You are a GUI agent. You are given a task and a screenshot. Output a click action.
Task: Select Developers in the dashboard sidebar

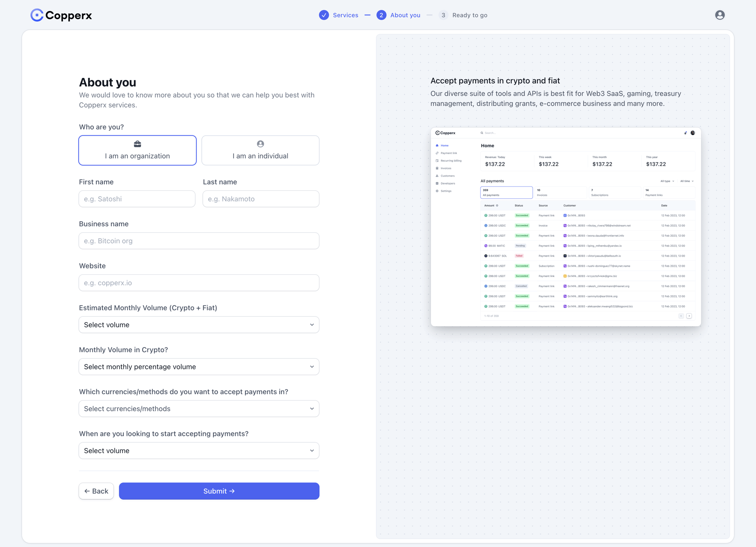[x=447, y=183]
